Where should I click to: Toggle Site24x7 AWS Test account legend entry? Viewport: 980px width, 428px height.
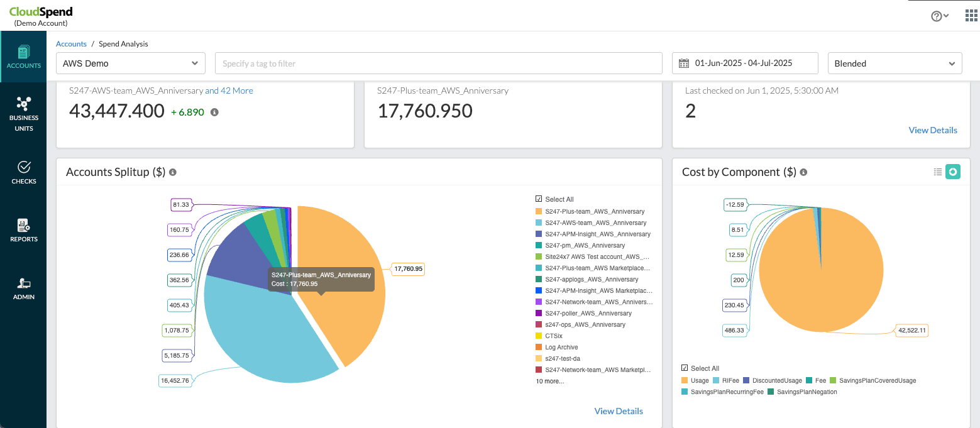click(592, 256)
